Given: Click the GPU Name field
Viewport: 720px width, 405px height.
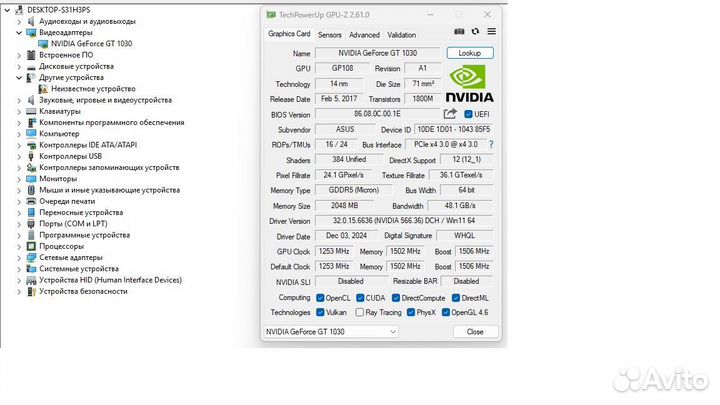Looking at the screenshot, I should 377,53.
